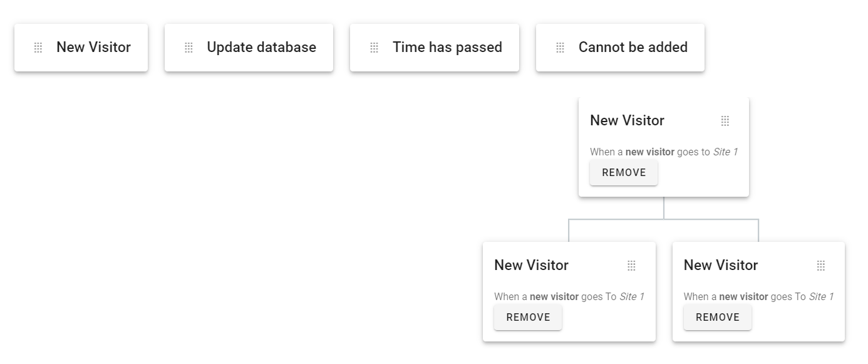Select the Time has passed card label

447,48
